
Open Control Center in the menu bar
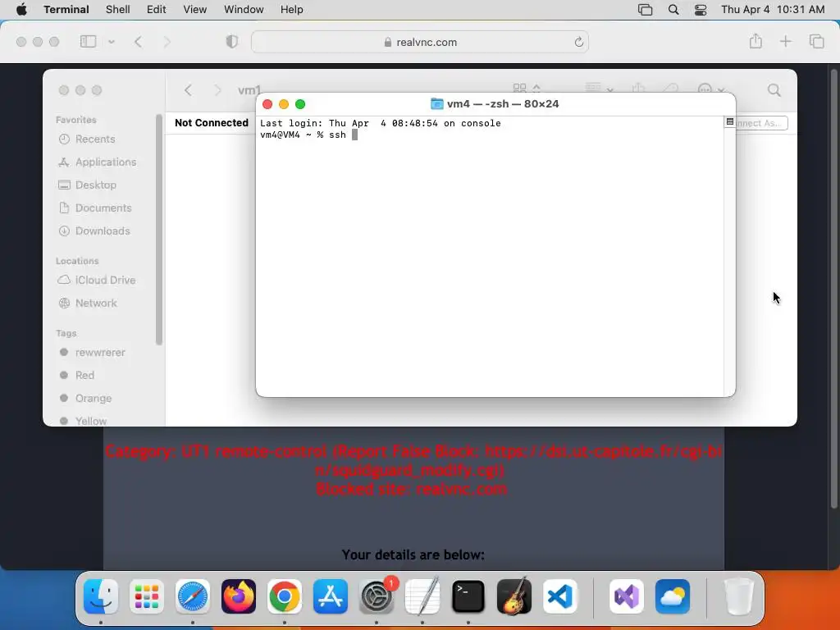click(701, 10)
